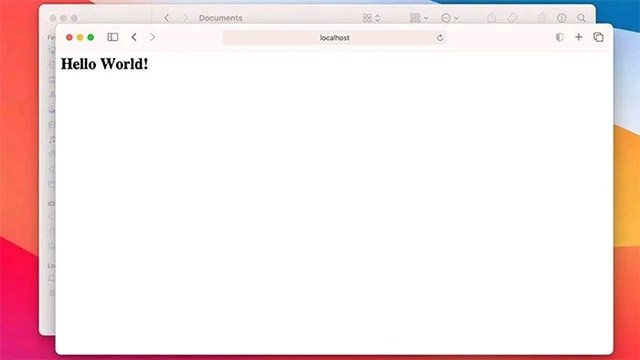The image size is (640, 360).
Task: Search in the Finder window
Action: [581, 18]
